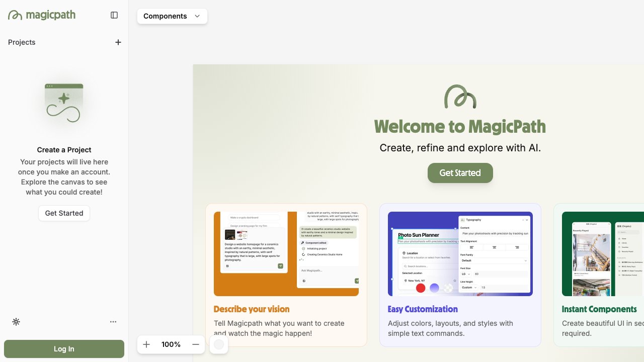Click the Log In button

[64, 349]
